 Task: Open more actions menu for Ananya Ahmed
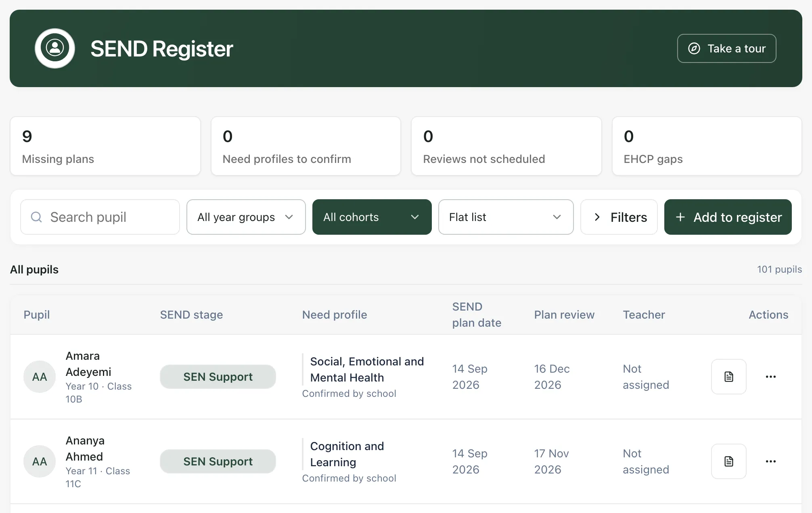click(x=770, y=461)
